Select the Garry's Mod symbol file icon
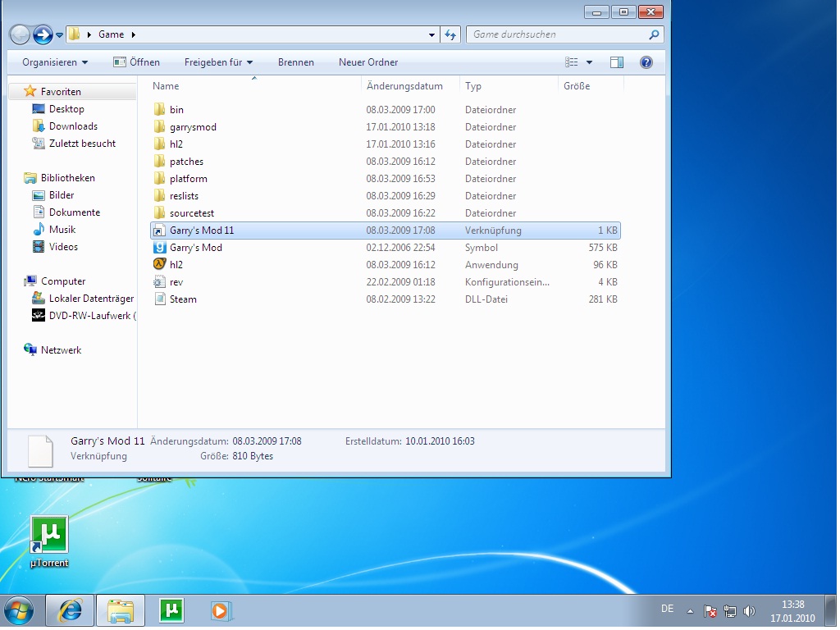This screenshot has height=630, width=840. pyautogui.click(x=160, y=248)
